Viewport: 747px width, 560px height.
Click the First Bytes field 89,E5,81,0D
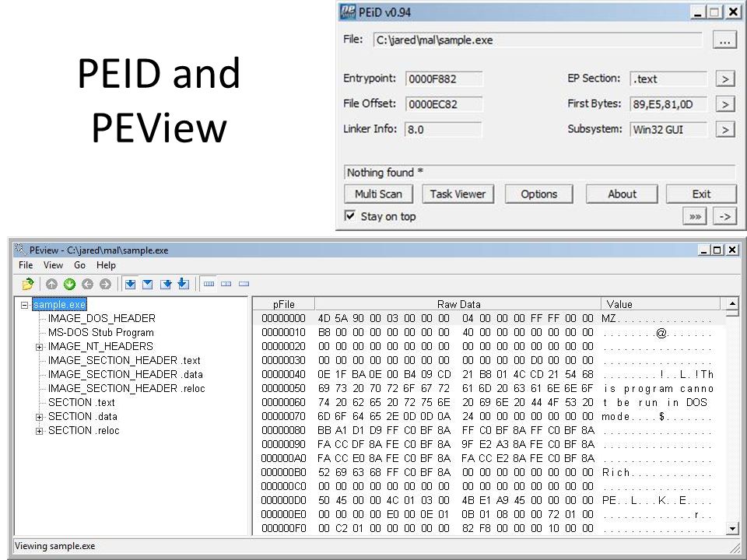click(x=668, y=104)
